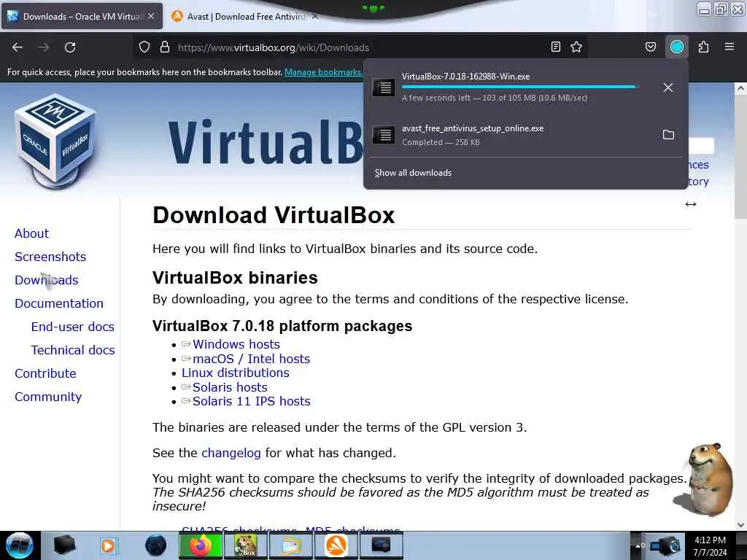Open the Downloads sidebar link
This screenshot has width=747, height=560.
[x=46, y=280]
